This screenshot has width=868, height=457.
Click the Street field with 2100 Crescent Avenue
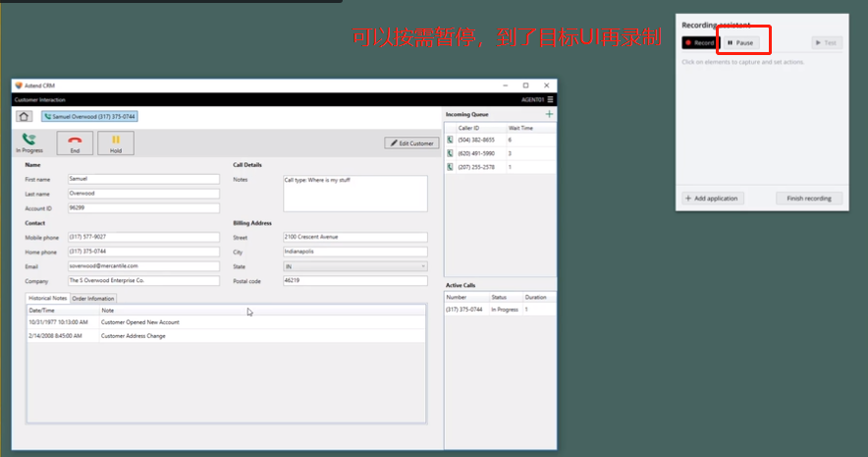coord(355,237)
